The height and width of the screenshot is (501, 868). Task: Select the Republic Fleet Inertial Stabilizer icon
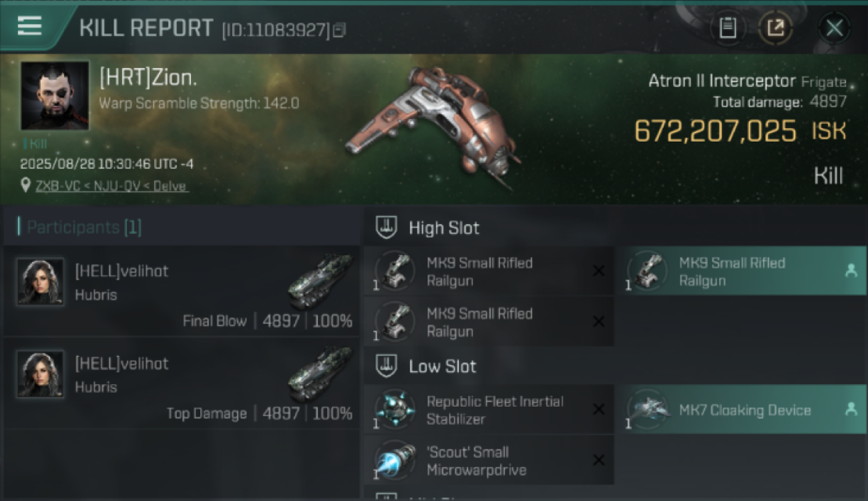click(x=395, y=409)
